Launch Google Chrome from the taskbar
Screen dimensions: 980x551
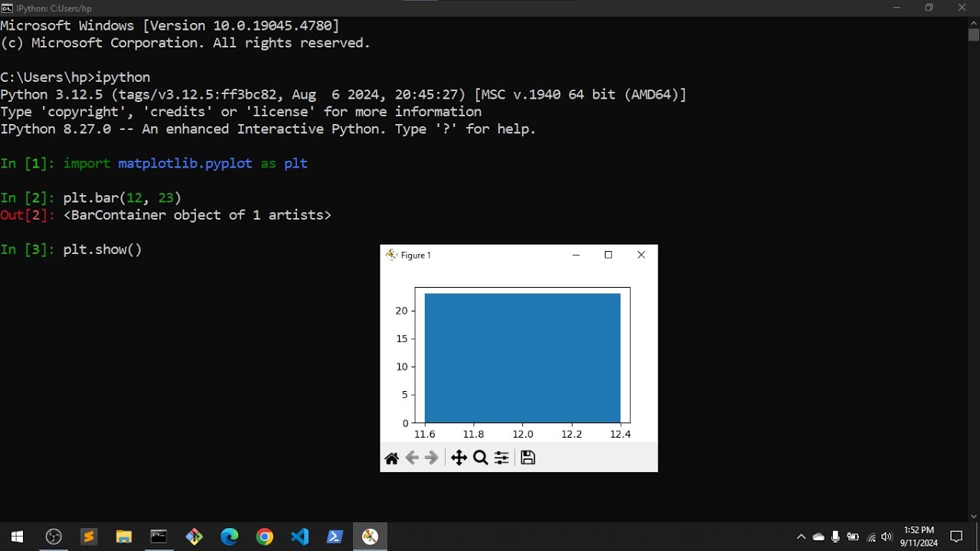264,536
